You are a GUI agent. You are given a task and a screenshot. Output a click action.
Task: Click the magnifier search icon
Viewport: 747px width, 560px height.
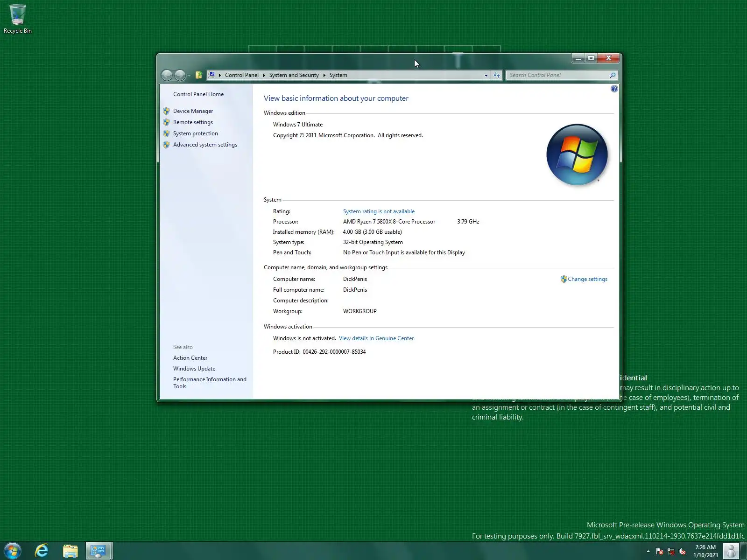point(613,75)
